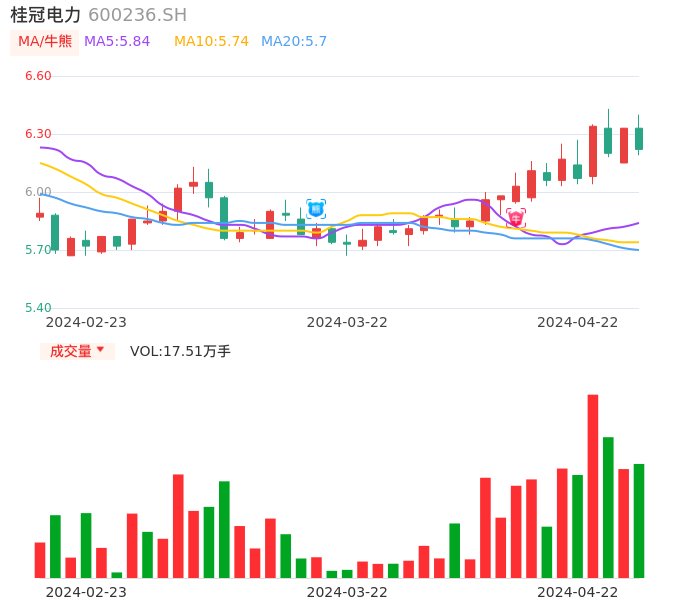Click the last green volume bar
This screenshot has height=606, width=686.
pos(639,520)
